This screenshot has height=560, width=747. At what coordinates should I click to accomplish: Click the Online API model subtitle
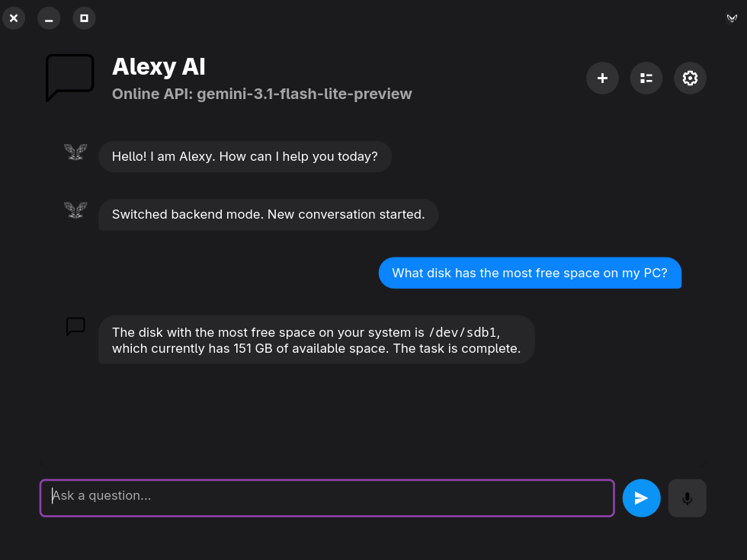click(261, 94)
